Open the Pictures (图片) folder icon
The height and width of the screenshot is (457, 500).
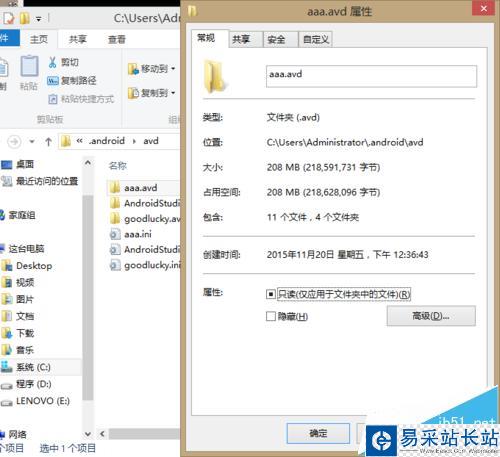tap(7, 299)
